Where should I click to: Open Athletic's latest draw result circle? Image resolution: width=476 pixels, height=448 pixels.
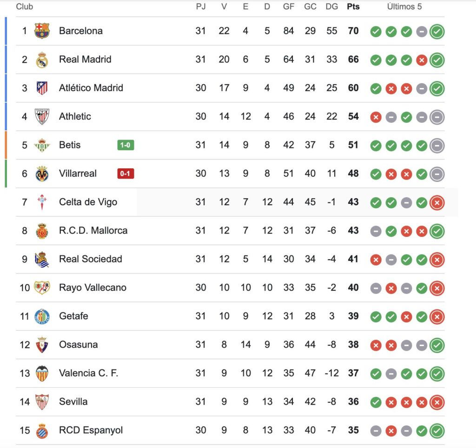tap(437, 117)
